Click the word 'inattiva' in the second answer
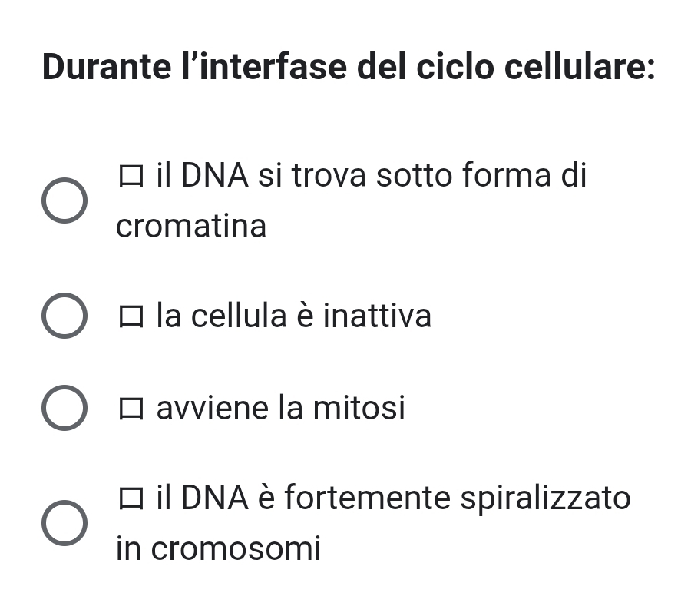The width and height of the screenshot is (681, 616). 377,316
